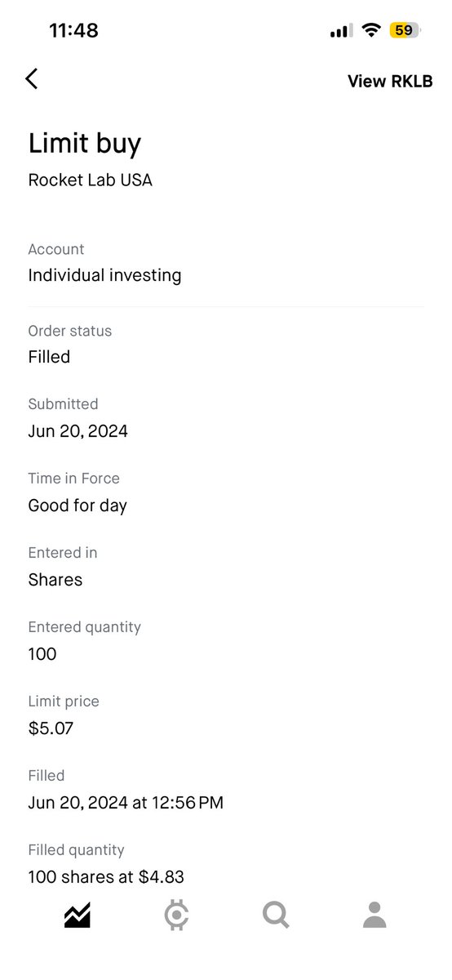Tap the Entered in Shares value

coord(55,580)
